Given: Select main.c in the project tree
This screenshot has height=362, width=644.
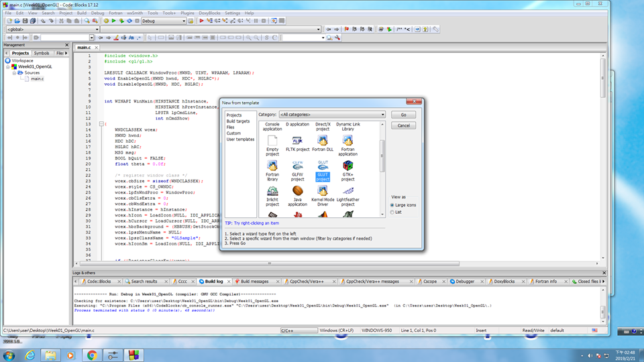Looking at the screenshot, I should coord(37,79).
